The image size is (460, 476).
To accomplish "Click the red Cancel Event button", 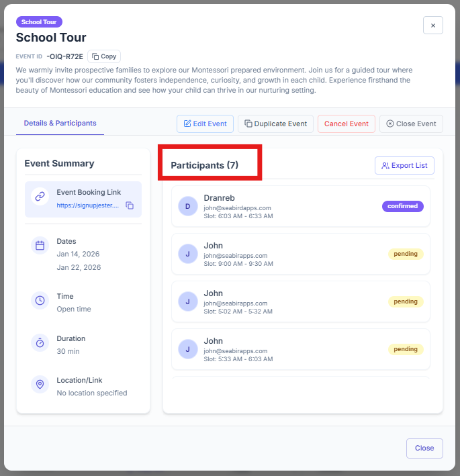I will (x=346, y=124).
